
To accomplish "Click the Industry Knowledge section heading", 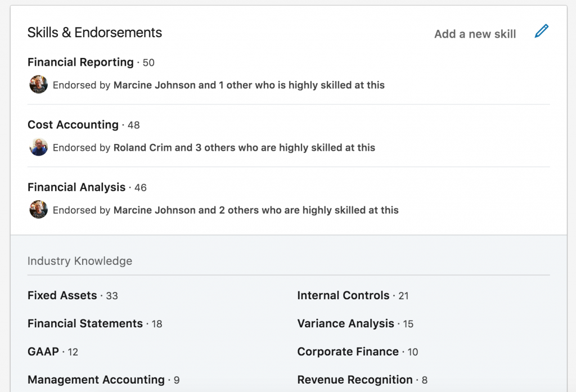I will click(80, 261).
